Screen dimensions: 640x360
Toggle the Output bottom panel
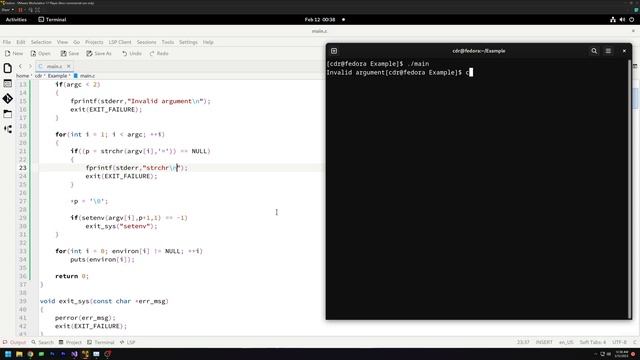point(14,342)
